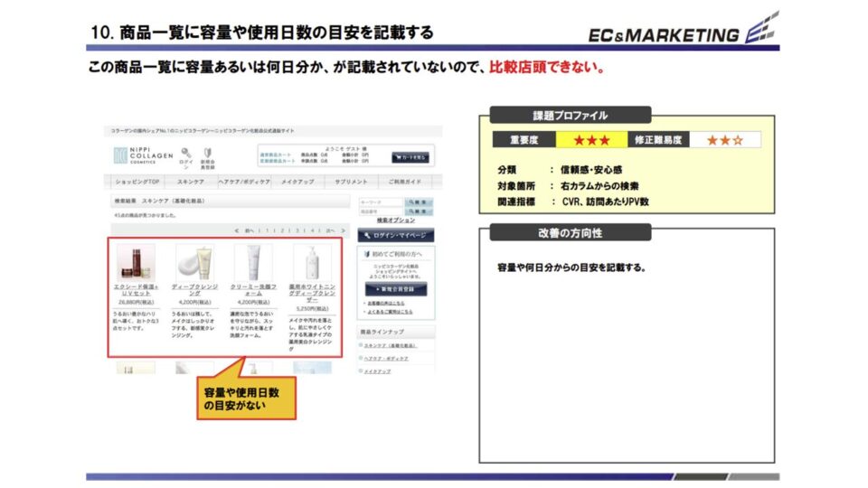The image size is (868, 488).
Task: Select page 4 in pagination
Action: tap(312, 230)
